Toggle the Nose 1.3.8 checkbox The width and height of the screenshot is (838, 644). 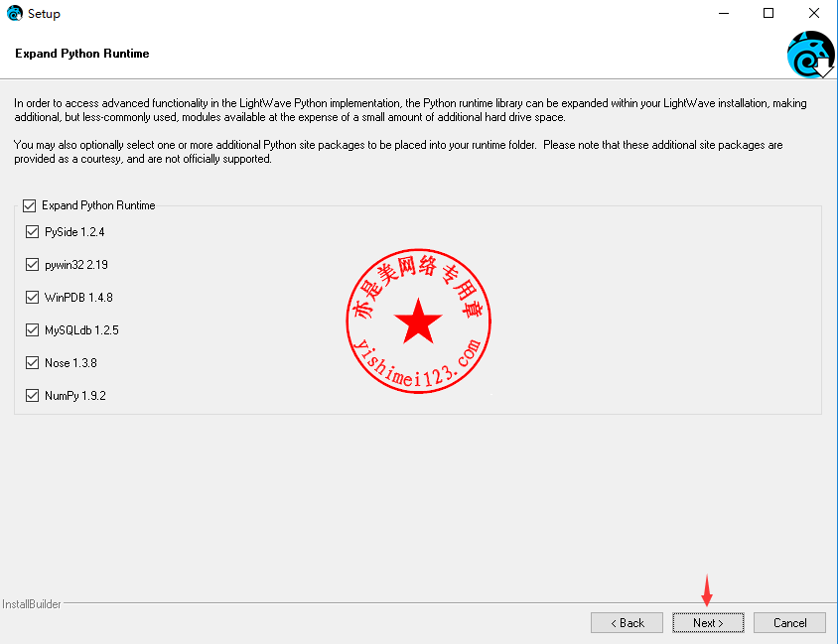(x=32, y=362)
